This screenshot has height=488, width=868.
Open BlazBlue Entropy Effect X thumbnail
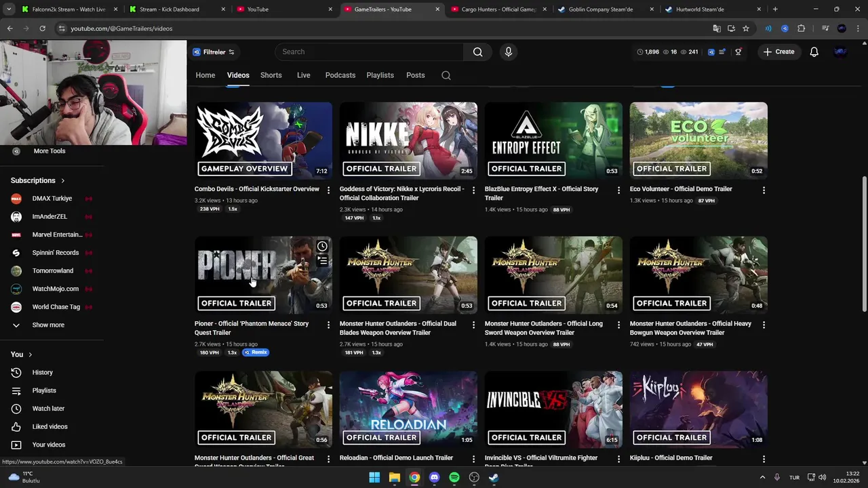pos(553,140)
